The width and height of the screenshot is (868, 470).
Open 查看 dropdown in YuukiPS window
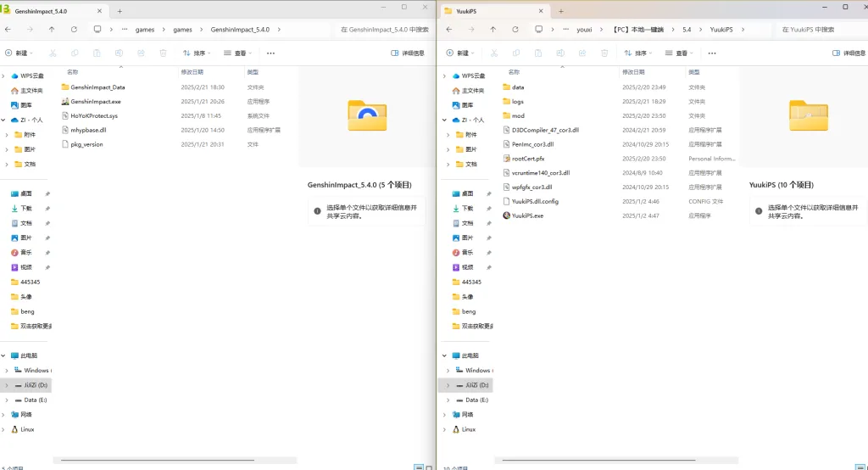click(679, 53)
